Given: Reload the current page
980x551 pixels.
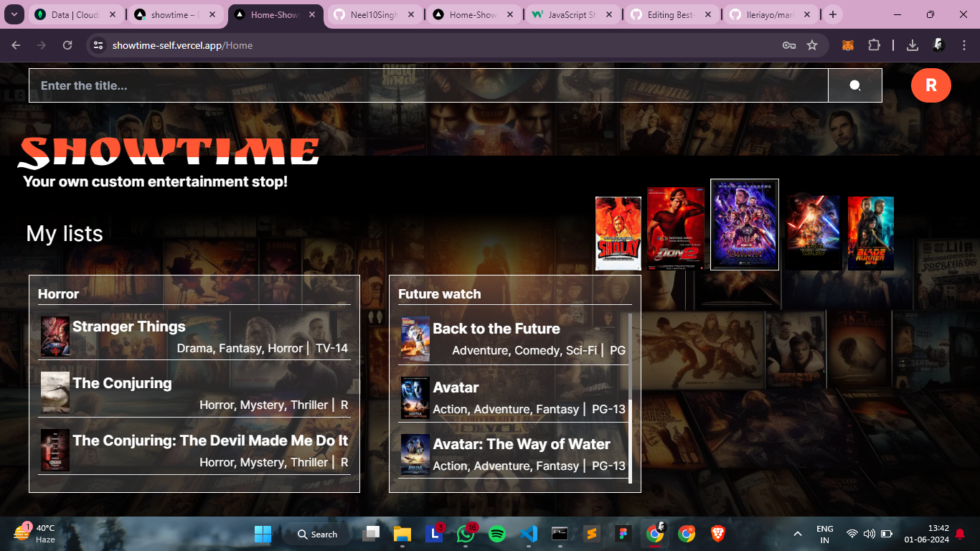Looking at the screenshot, I should coord(67,45).
